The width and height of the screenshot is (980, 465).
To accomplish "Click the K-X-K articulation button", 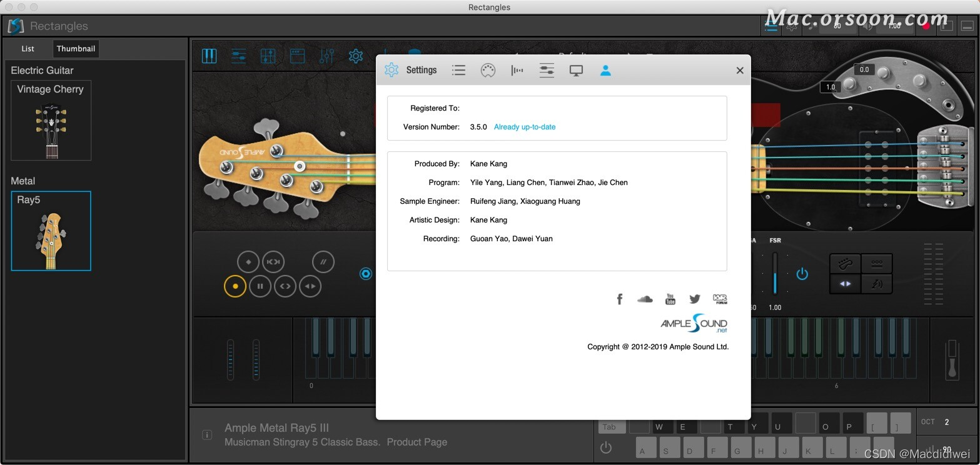I will point(273,262).
